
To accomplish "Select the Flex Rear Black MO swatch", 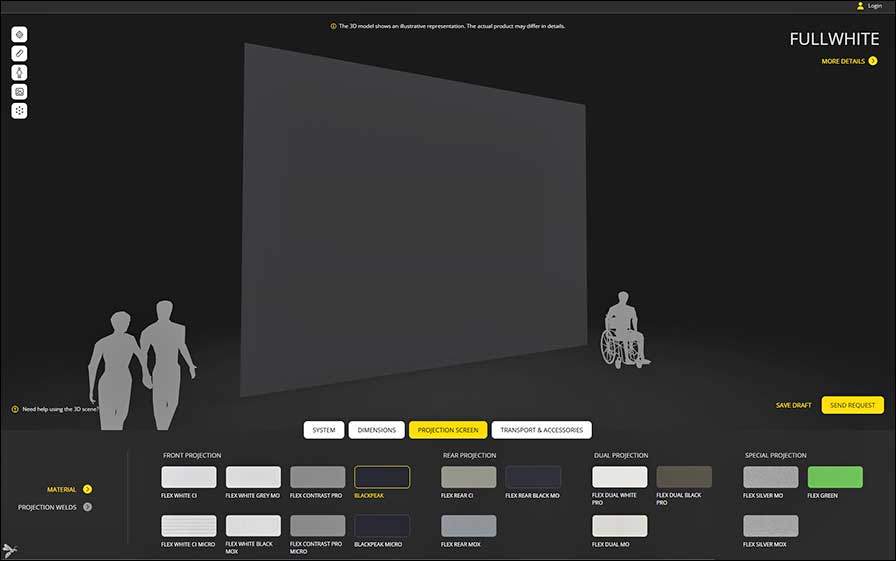I will point(533,477).
